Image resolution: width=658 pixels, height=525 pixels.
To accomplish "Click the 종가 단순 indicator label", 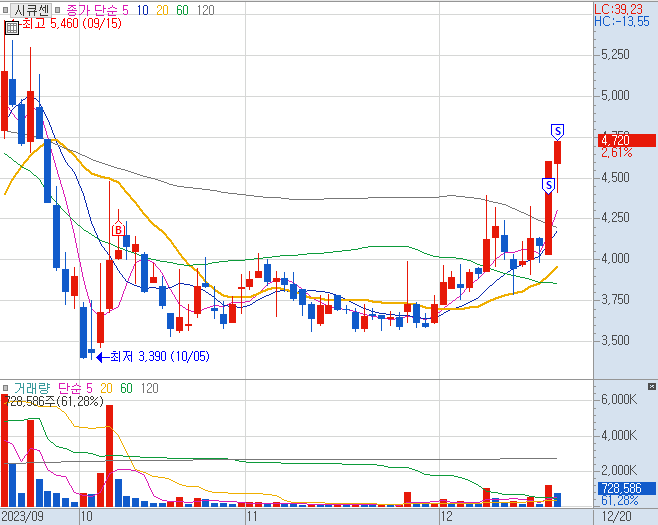I will (x=91, y=10).
